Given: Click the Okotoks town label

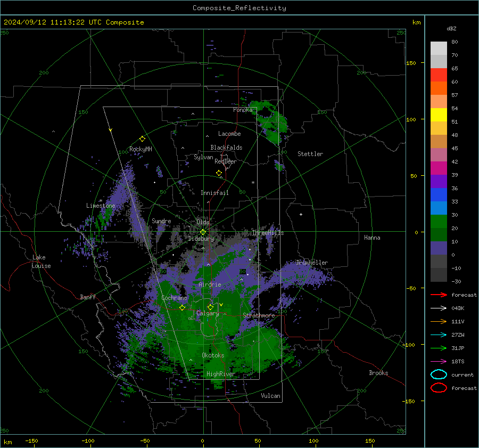Looking at the screenshot, I should 213,355.
